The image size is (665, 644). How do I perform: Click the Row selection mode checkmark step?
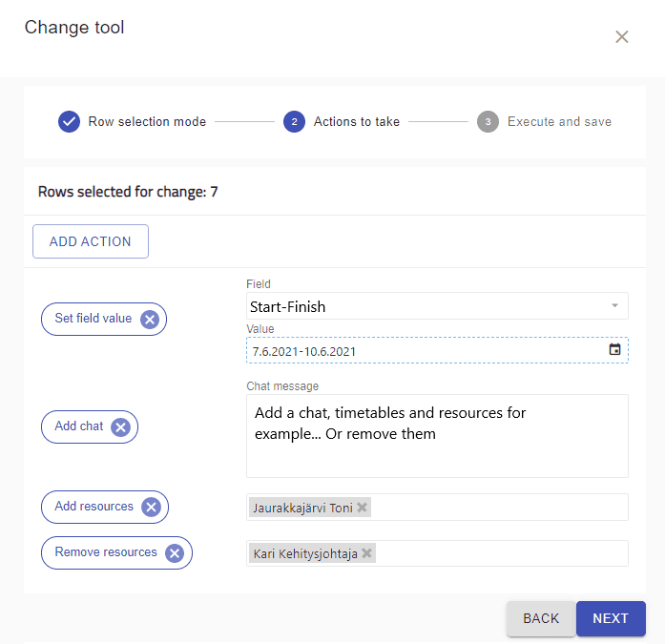69,122
